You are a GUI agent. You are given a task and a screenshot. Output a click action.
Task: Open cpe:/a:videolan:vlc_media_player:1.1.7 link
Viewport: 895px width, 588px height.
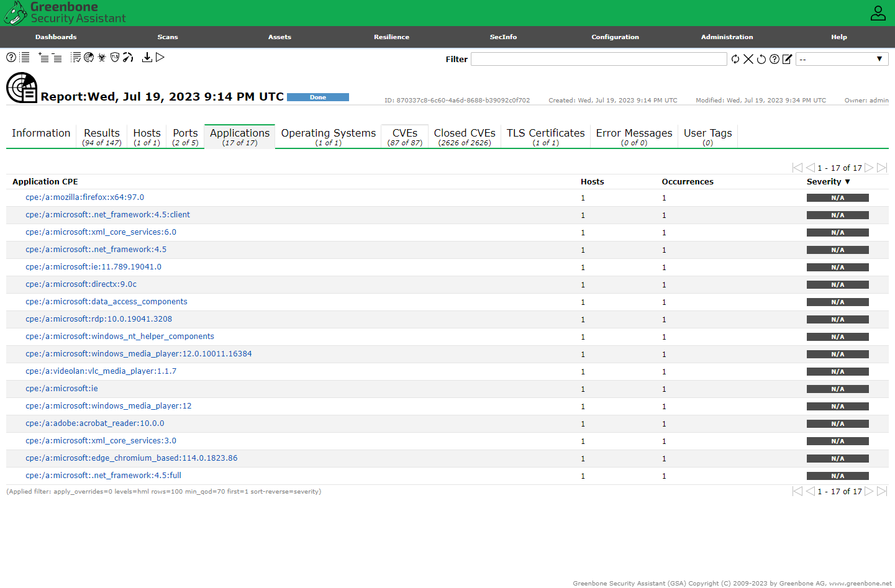pyautogui.click(x=101, y=371)
